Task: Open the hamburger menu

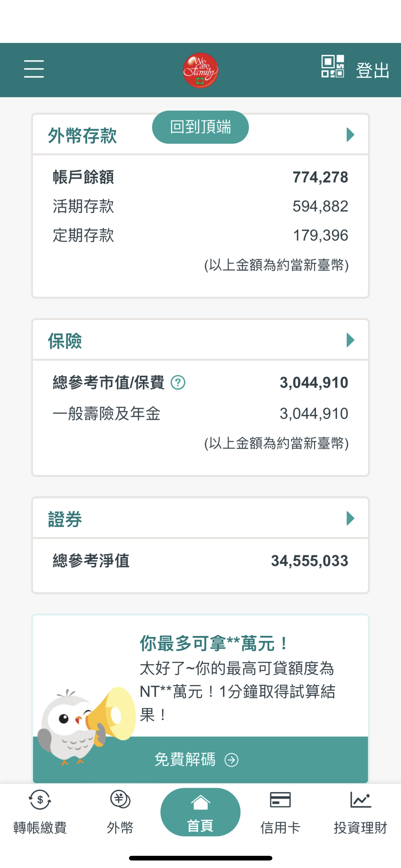Action: (x=34, y=69)
